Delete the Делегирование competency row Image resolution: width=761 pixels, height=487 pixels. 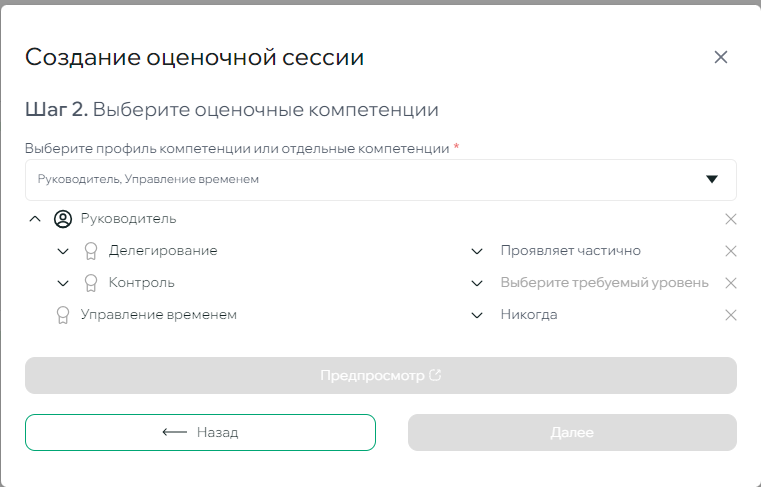pos(730,251)
